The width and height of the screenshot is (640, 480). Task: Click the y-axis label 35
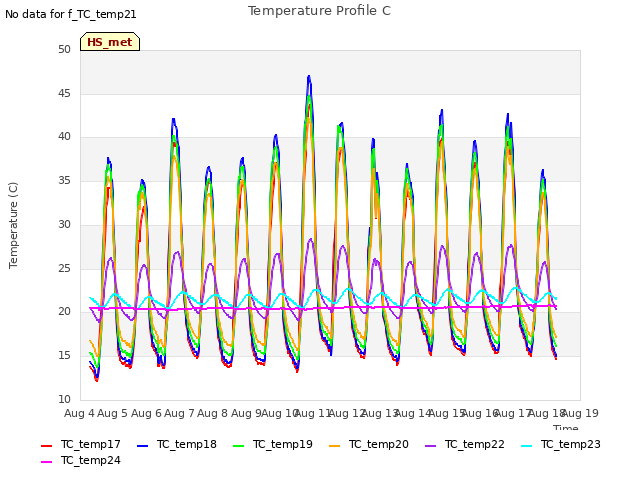click(x=64, y=180)
